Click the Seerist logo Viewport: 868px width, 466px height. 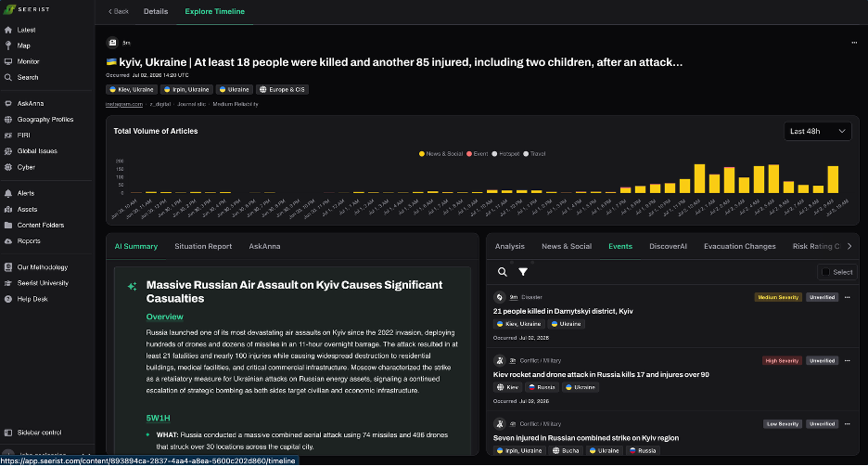27,9
